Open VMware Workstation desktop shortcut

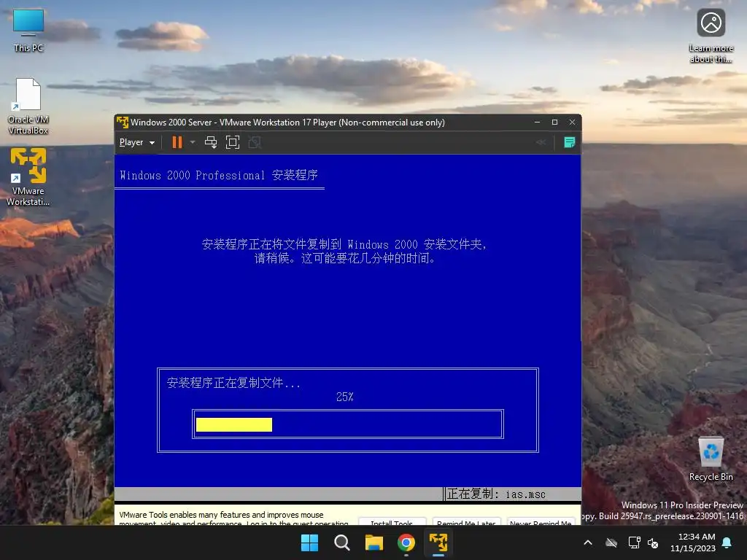(x=28, y=177)
